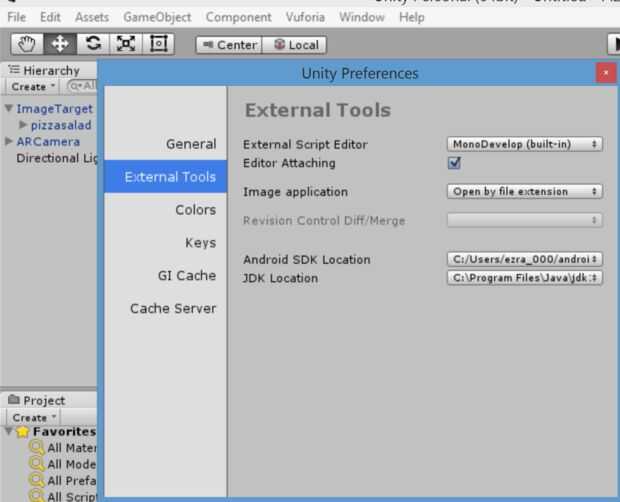Open the File menu
Image resolution: width=620 pixels, height=502 pixels.
17,17
